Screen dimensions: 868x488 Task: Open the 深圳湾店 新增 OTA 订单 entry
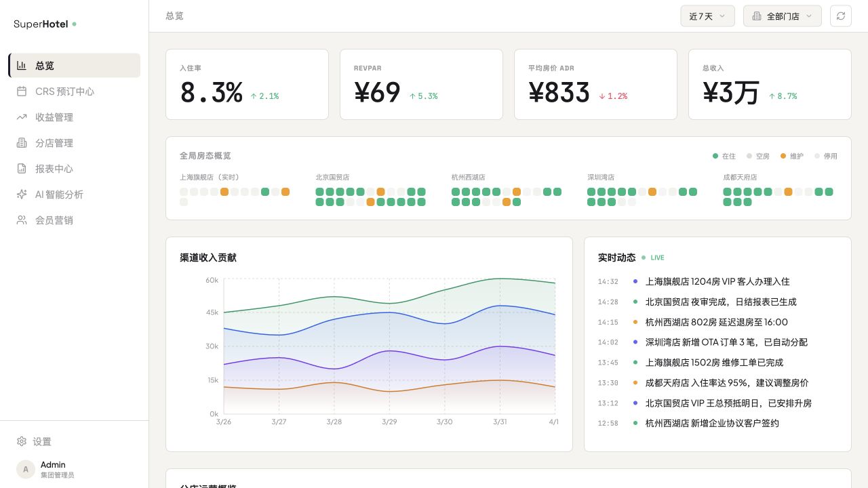(717, 342)
